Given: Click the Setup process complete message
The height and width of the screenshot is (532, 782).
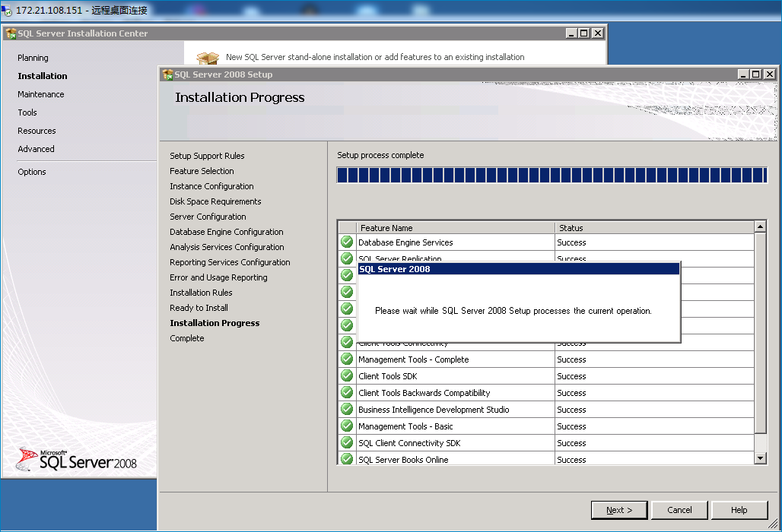Looking at the screenshot, I should click(380, 155).
